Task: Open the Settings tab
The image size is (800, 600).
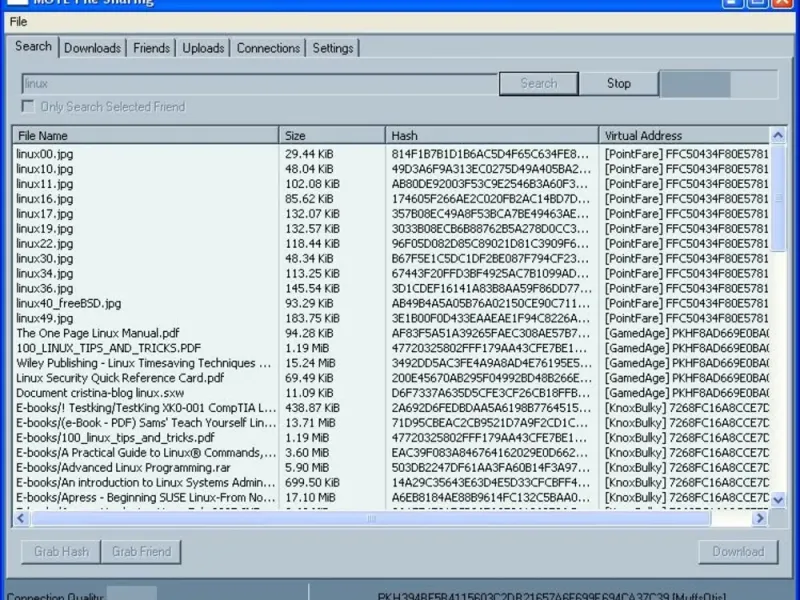Action: (x=333, y=48)
